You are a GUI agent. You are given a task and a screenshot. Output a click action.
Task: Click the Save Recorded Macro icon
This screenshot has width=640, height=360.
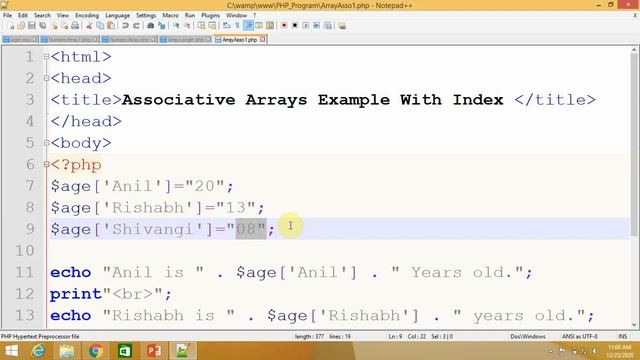328,26
